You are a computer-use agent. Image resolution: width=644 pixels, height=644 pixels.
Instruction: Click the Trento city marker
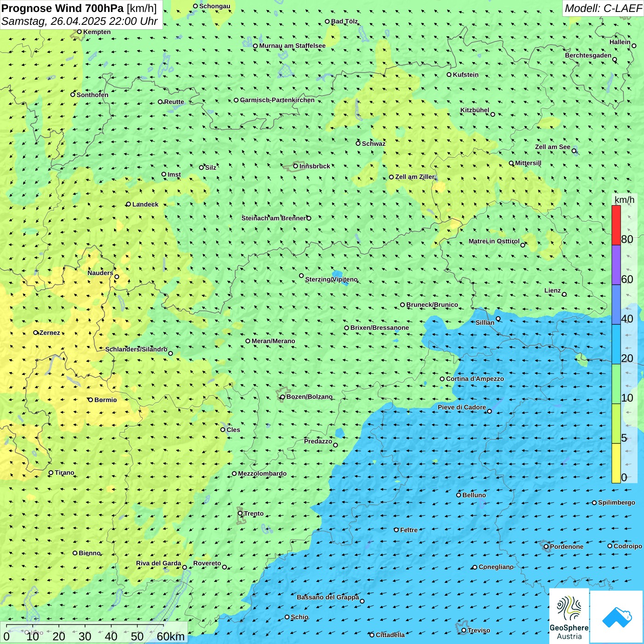240,513
